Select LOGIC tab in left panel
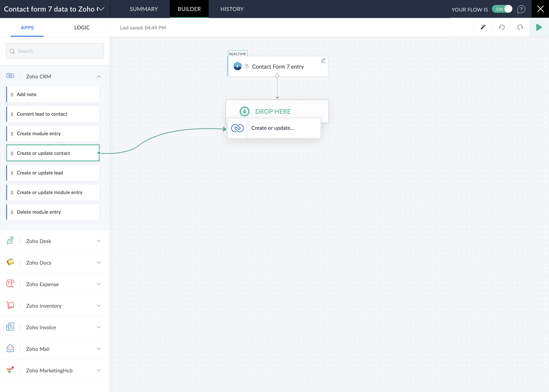Image resolution: width=549 pixels, height=392 pixels. click(82, 27)
